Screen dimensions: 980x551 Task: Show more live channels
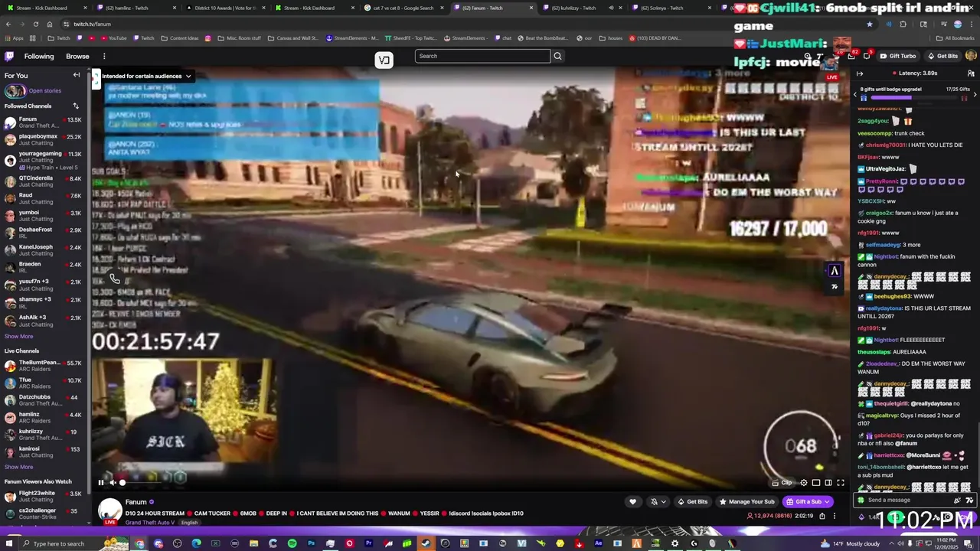tap(19, 467)
